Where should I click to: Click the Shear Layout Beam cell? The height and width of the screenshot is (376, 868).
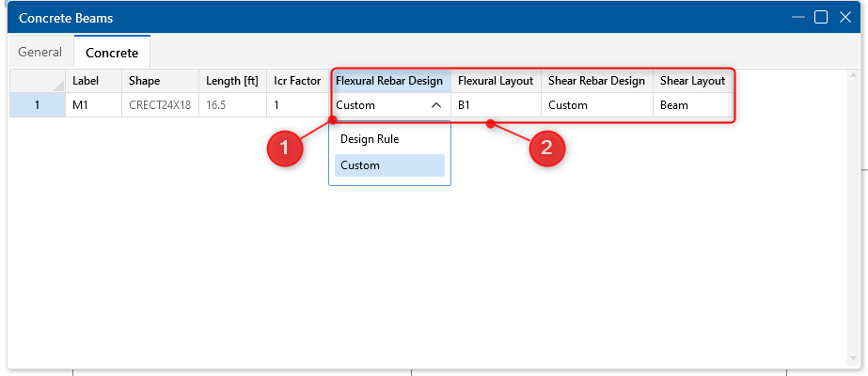(x=691, y=105)
